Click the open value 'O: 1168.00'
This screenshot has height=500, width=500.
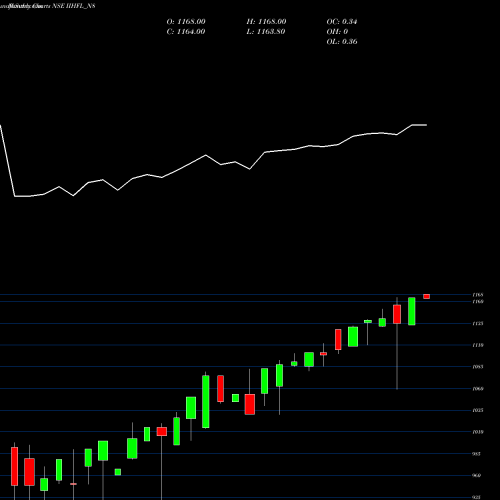coord(186,22)
